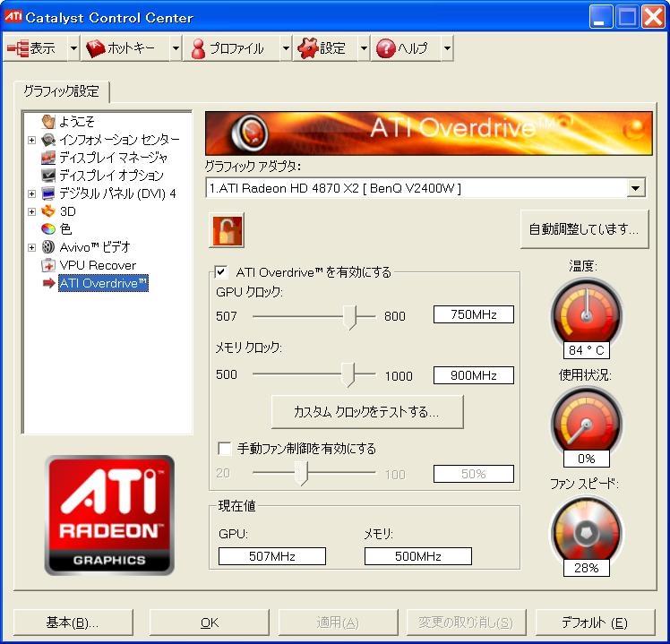Click the 自動調整しています button

click(x=584, y=229)
